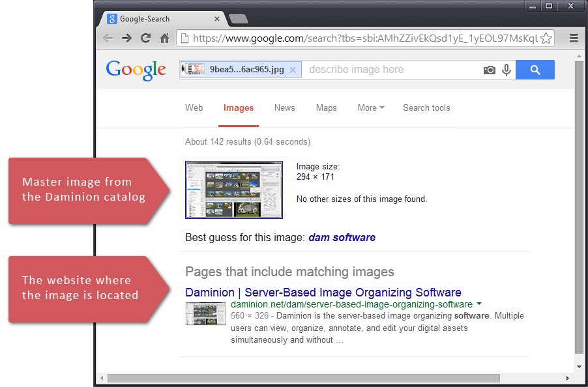Click the About 142 results text
The height and width of the screenshot is (387, 588).
coord(248,142)
